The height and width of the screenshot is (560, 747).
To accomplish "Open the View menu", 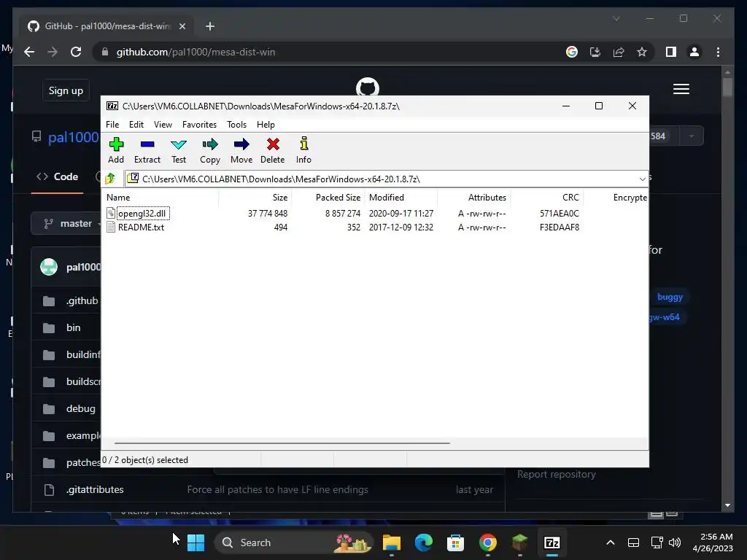I will 163,124.
